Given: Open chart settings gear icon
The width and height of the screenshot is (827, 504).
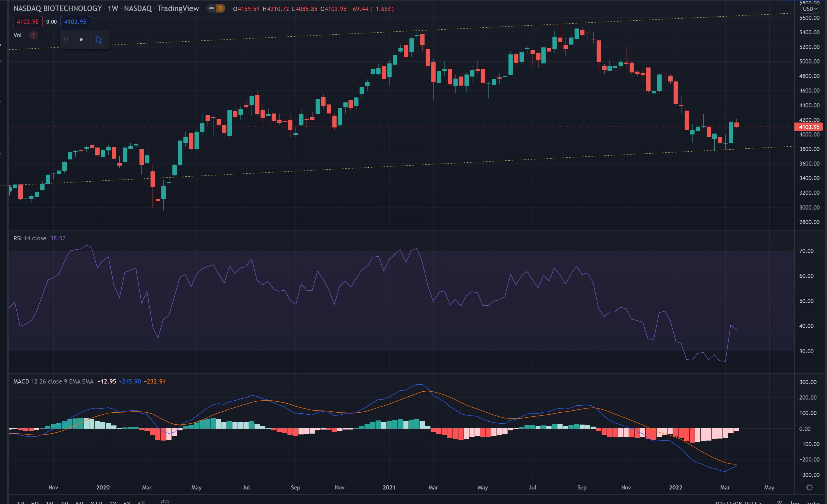Looking at the screenshot, I should 810,487.
